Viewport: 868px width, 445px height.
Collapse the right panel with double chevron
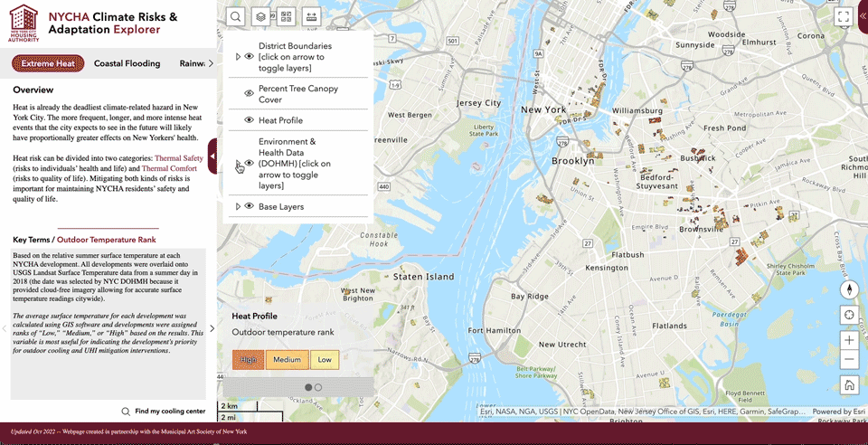pyautogui.click(x=862, y=16)
